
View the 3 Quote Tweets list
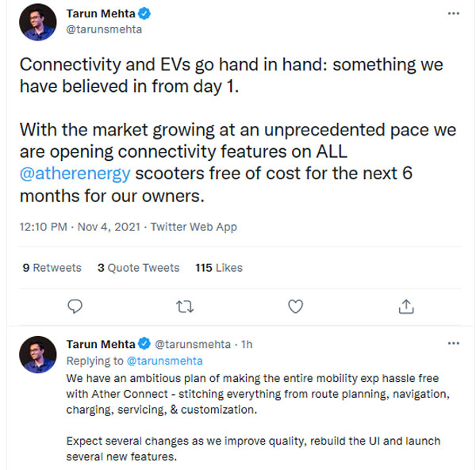[x=138, y=268]
